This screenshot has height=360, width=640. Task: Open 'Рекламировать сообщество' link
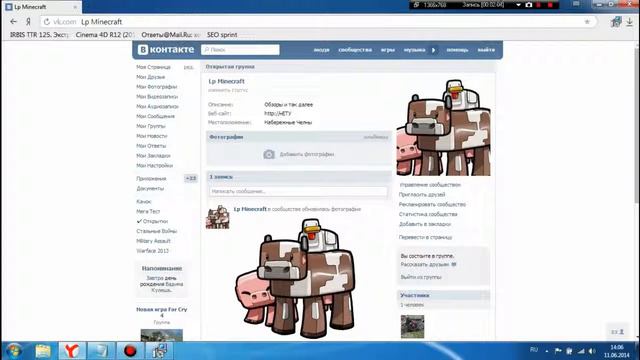click(x=432, y=204)
